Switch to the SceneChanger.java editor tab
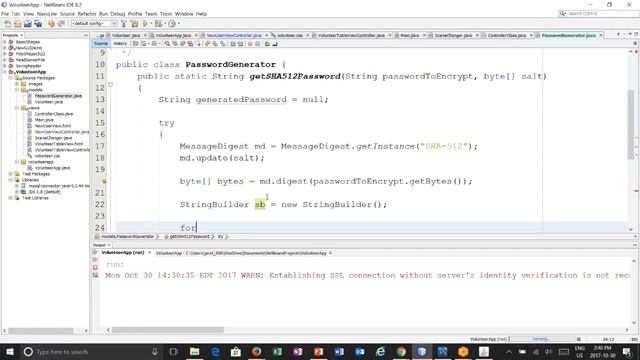This screenshot has width=640, height=360. [x=453, y=36]
